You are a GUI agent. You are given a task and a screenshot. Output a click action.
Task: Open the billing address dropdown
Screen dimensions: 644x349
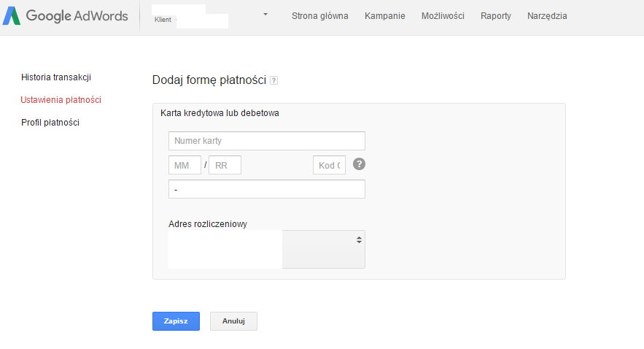[x=266, y=250]
